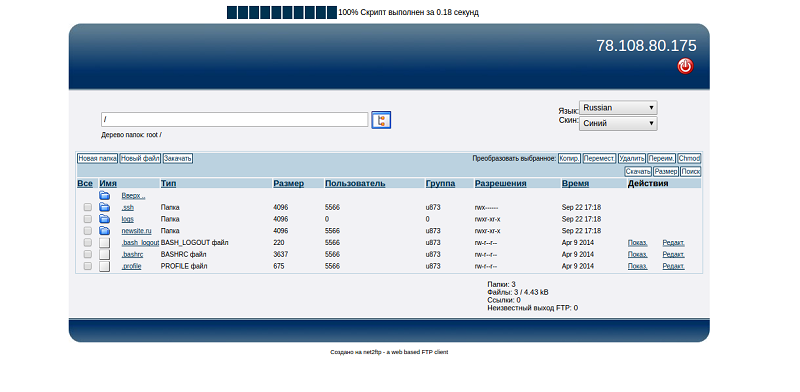Image resolution: width=800 pixels, height=392 pixels.
Task: Open the .bashrc file link
Action: pyautogui.click(x=132, y=254)
